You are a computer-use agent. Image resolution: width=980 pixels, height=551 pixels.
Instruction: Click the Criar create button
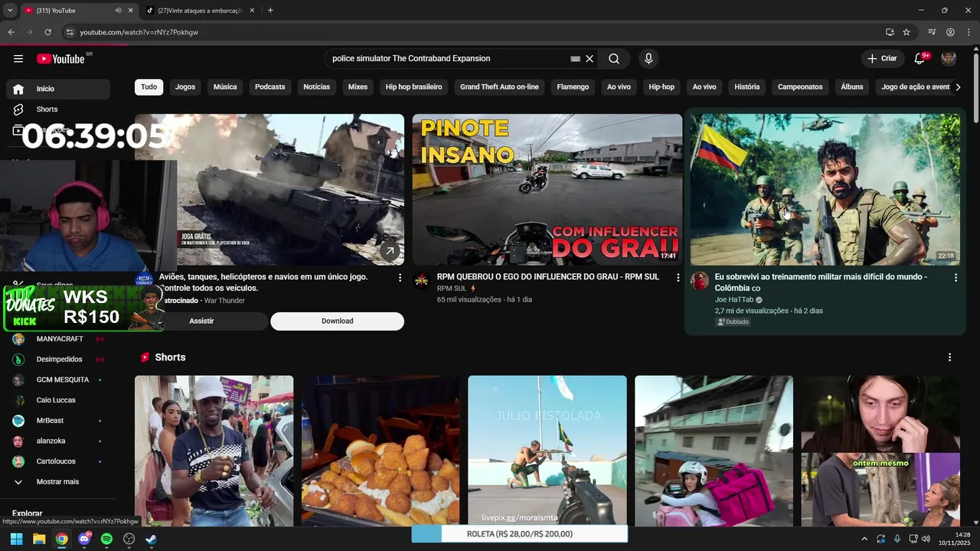point(881,59)
